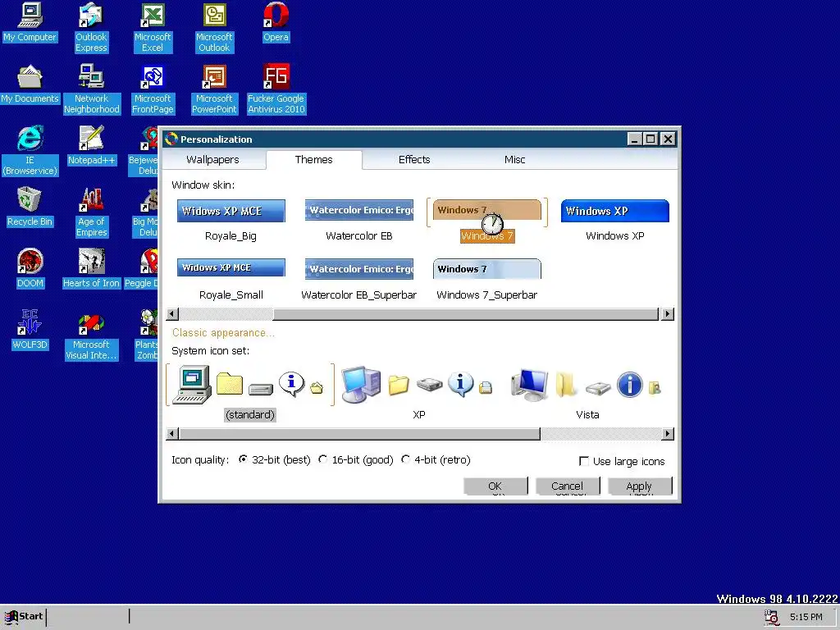The height and width of the screenshot is (630, 840).
Task: Choose the Watercolor EB_Superbar skin
Action: point(359,280)
